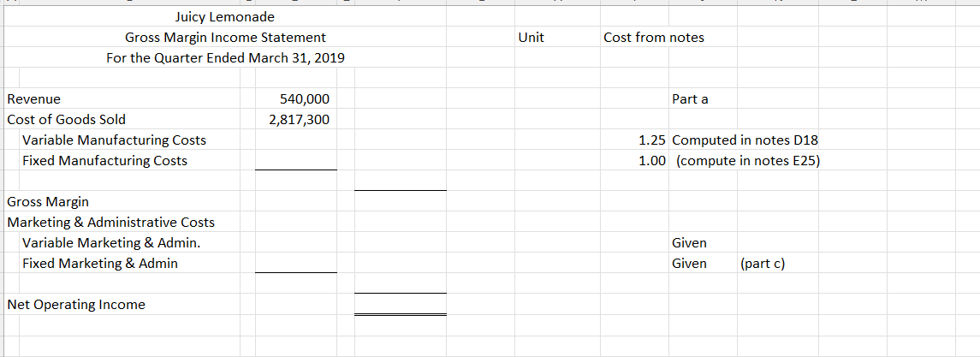Select the Gross Margin row label

[48, 202]
